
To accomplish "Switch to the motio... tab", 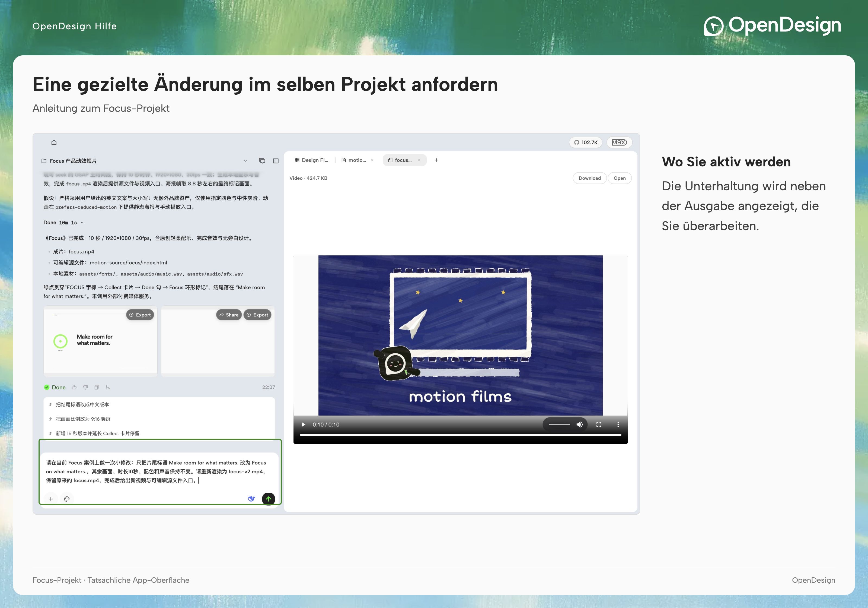I will pyautogui.click(x=354, y=160).
